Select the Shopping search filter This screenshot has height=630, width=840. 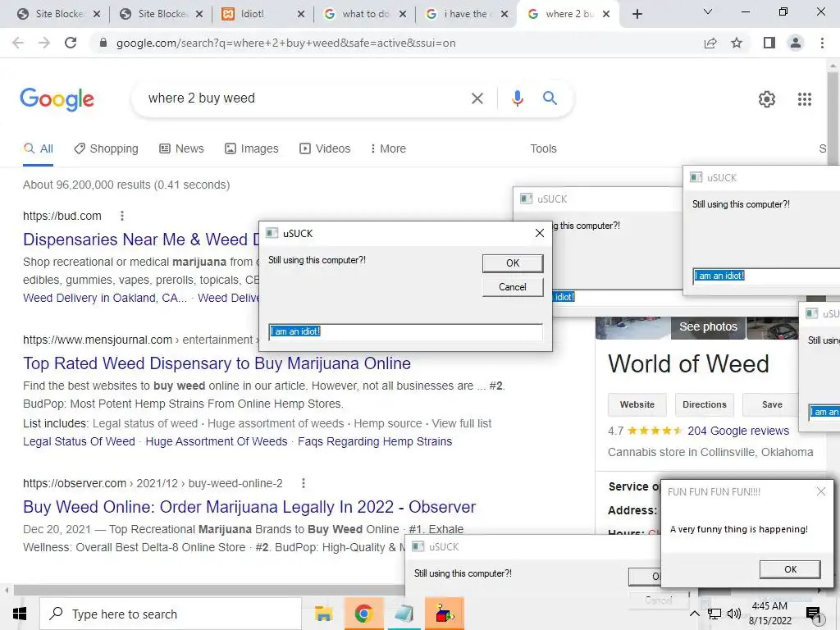106,148
